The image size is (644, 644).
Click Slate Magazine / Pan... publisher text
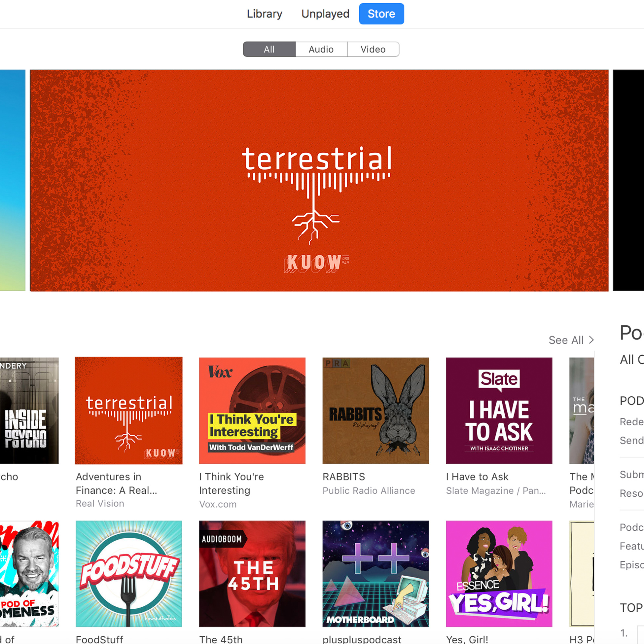(496, 491)
